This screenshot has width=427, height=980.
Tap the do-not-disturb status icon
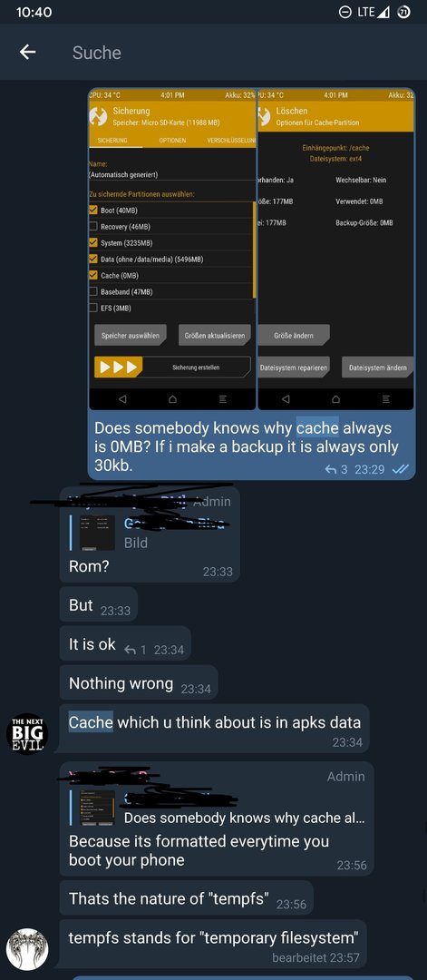coord(345,12)
